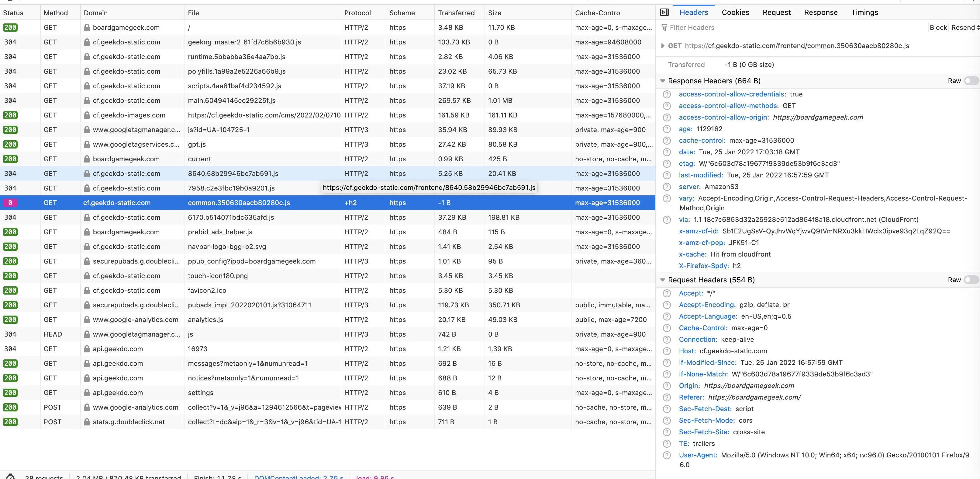Click help icon beside server header

tap(667, 187)
